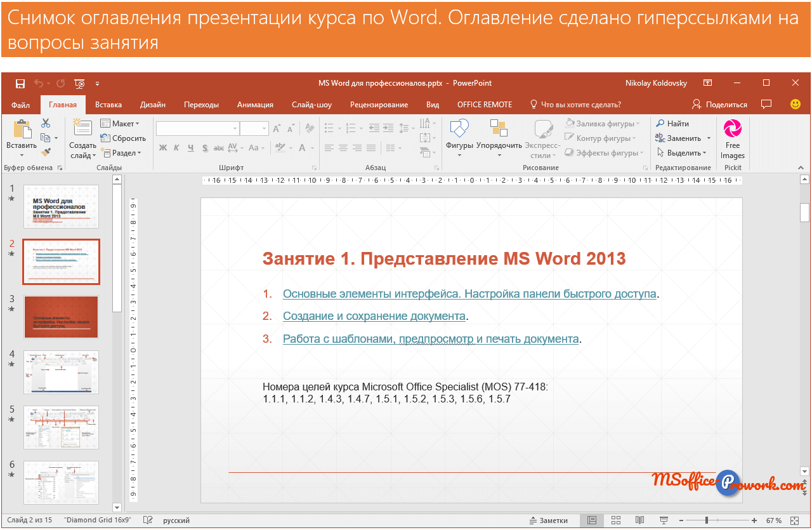
Task: Toggle Заметки notes pane in status bar
Action: click(549, 520)
